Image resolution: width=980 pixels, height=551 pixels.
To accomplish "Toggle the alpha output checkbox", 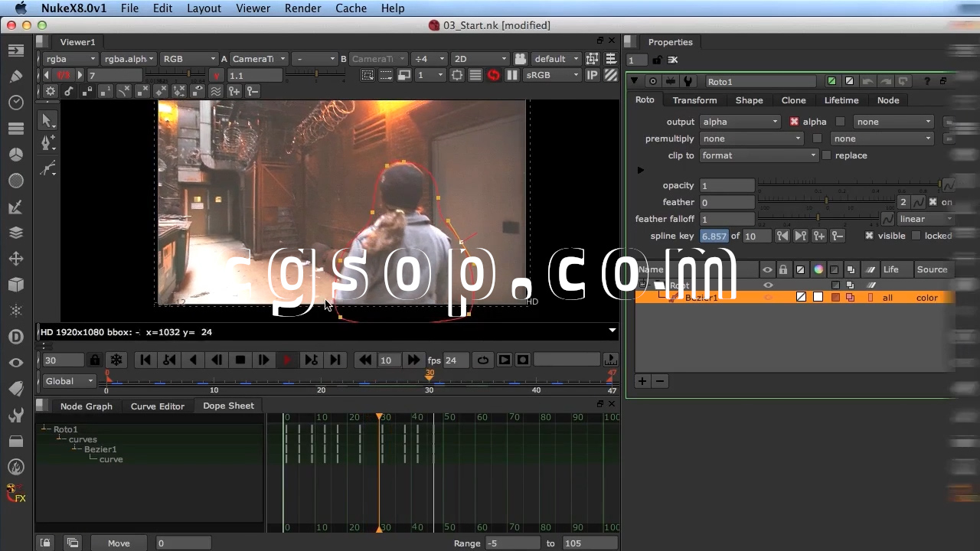I will coord(794,122).
